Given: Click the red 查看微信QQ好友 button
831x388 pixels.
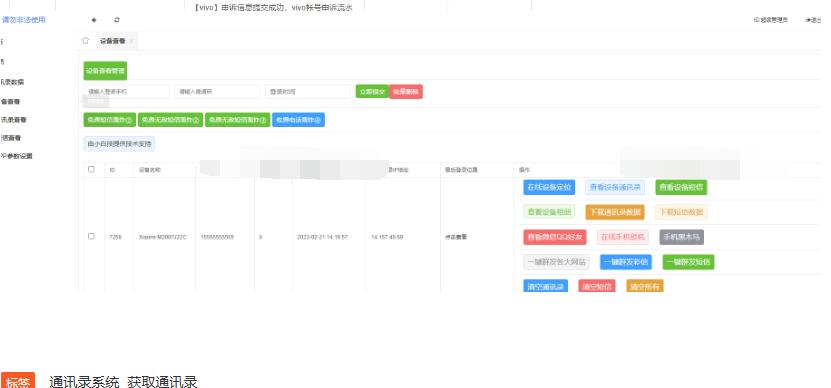Looking at the screenshot, I should pos(555,237).
